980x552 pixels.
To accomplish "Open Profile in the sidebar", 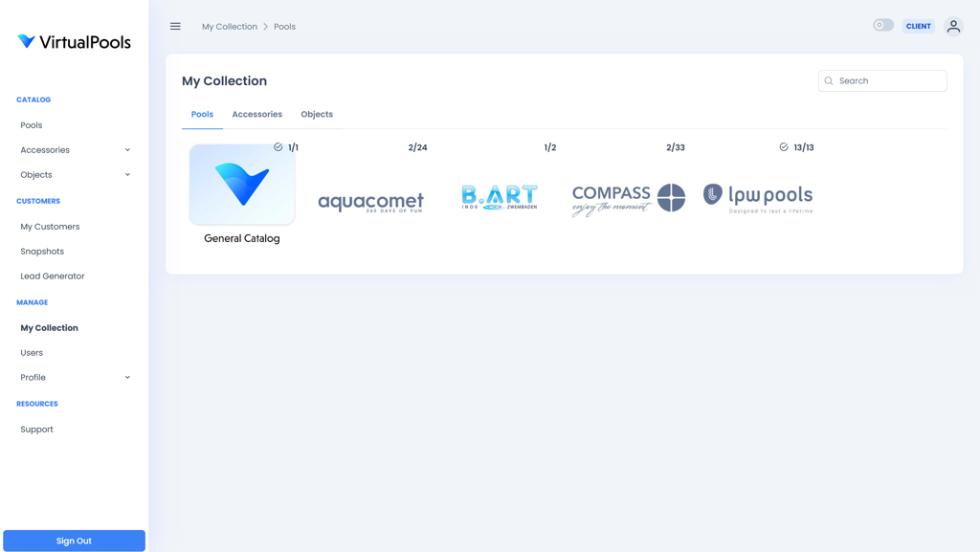I will point(33,377).
